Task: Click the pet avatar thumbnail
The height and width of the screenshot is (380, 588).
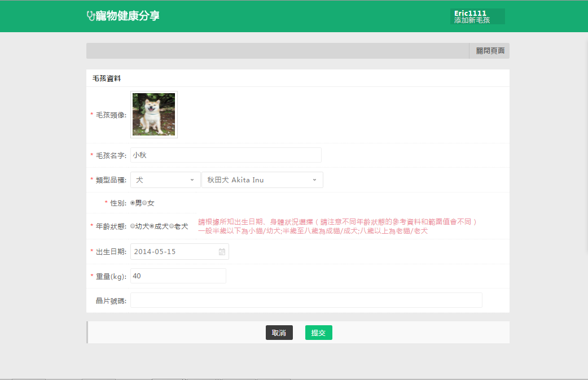Action: pyautogui.click(x=153, y=115)
